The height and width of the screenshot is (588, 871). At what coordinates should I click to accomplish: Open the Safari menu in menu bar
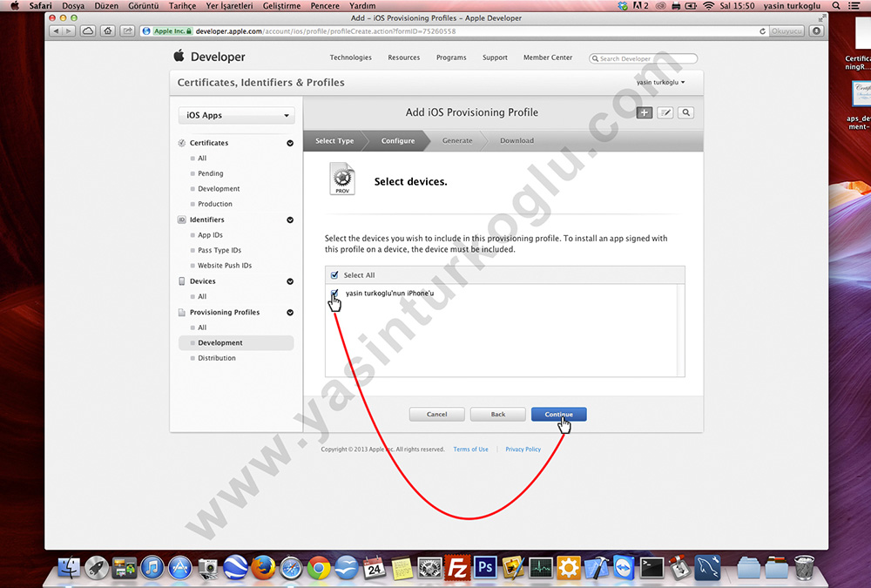40,5
